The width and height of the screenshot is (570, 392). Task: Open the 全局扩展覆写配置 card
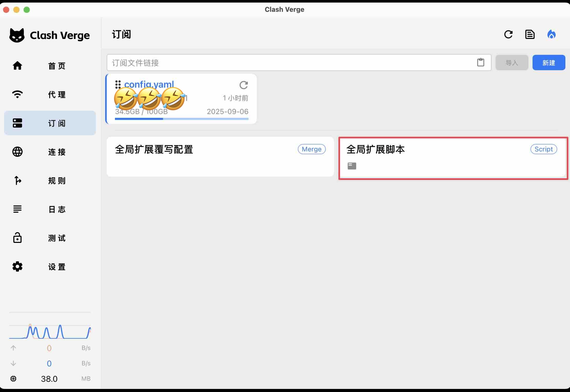220,157
